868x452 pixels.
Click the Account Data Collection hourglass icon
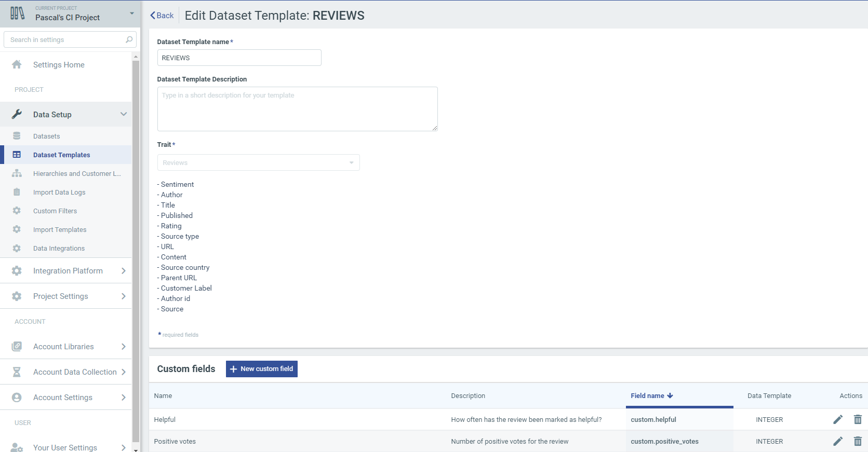[x=17, y=372]
